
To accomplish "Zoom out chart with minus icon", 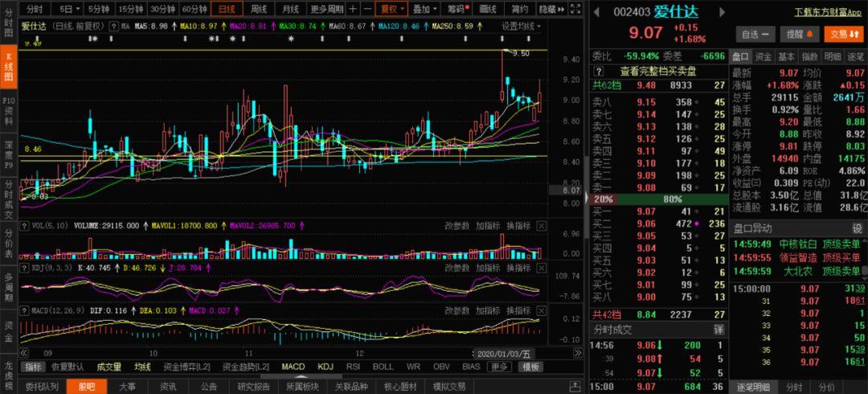I will click(367, 9).
